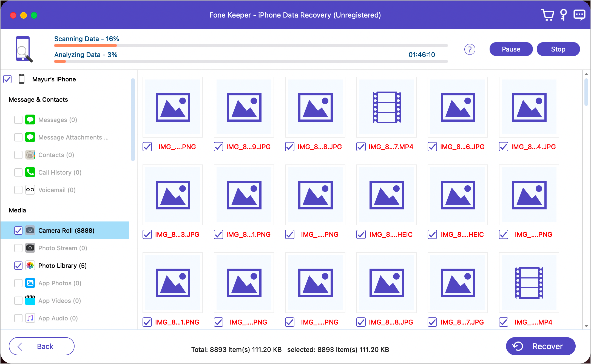591x364 pixels.
Task: Enable the Photo Stream checkbox
Action: 18,248
